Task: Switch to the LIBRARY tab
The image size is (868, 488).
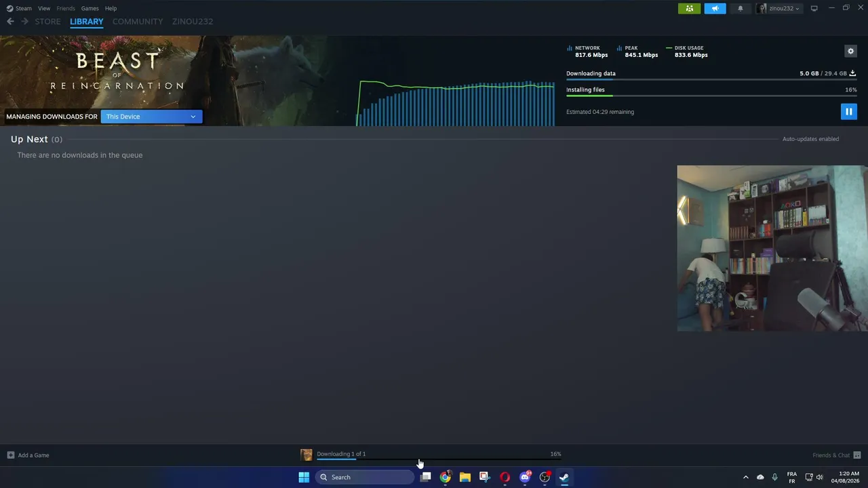Action: point(87,22)
